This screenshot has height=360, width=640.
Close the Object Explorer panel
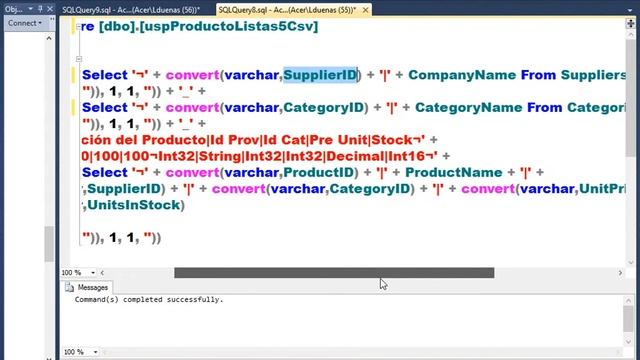coord(50,9)
